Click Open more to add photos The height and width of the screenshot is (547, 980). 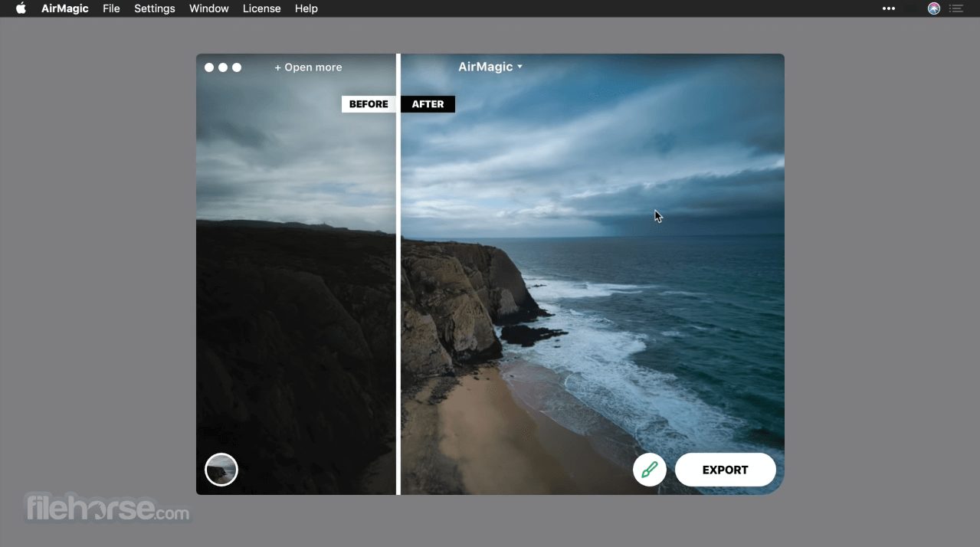[x=308, y=67]
